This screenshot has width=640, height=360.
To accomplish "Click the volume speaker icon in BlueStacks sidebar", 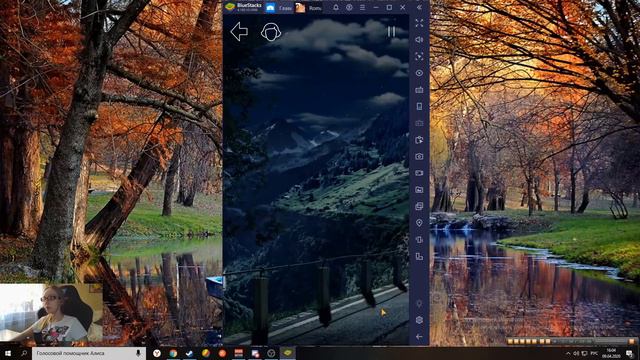I will pyautogui.click(x=419, y=40).
